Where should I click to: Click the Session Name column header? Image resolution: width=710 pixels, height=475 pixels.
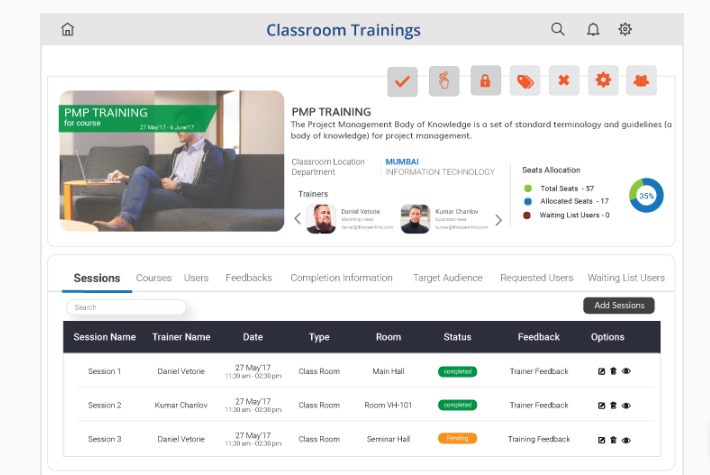[x=105, y=337]
